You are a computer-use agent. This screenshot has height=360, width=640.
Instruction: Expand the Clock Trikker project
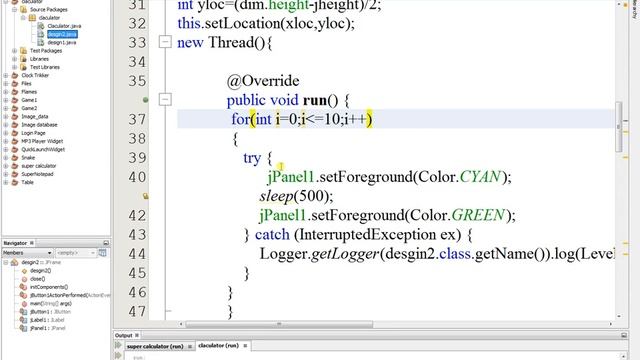tap(6, 75)
